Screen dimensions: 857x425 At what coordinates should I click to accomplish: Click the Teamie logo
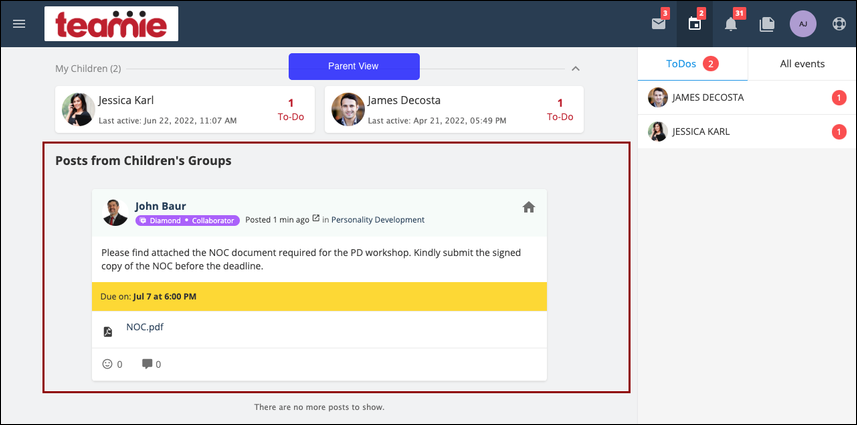click(x=111, y=23)
